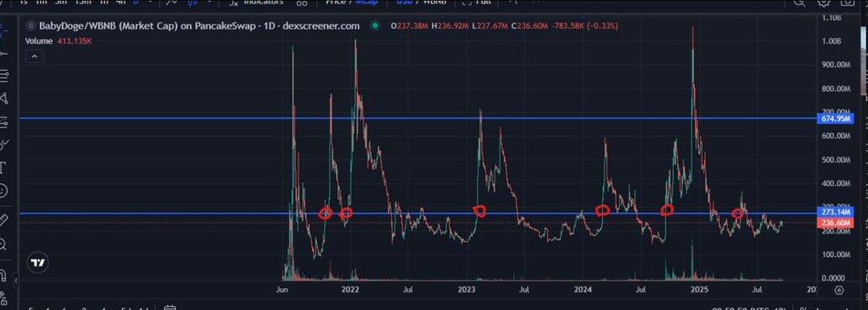Open the indicator templates grid icon
868x310 pixels.
coord(302,3)
